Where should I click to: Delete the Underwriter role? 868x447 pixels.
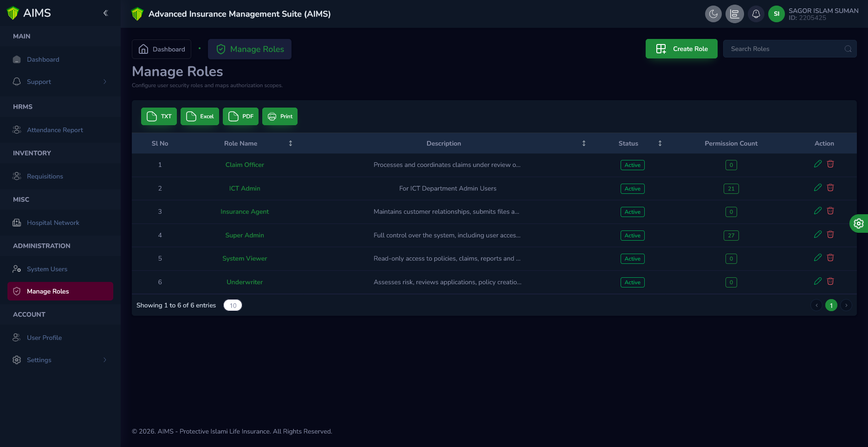830,281
